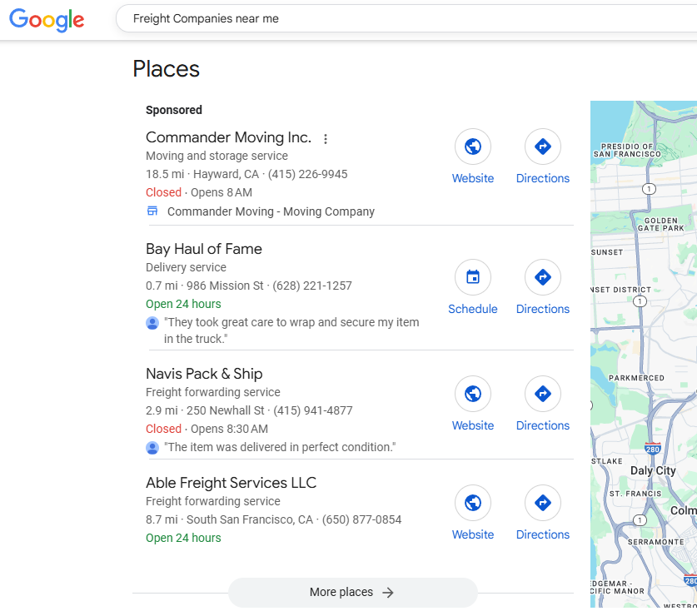Screen dimensions: 697x616
Task: Click the Google logo
Action: [47, 20]
